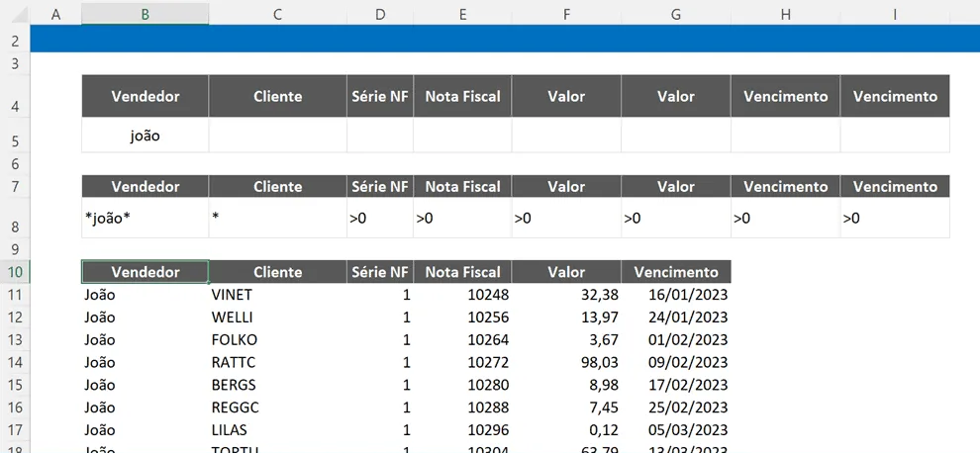Click 'Série NF' header in row 10
Viewport: 980px width, 454px height.
(x=380, y=272)
